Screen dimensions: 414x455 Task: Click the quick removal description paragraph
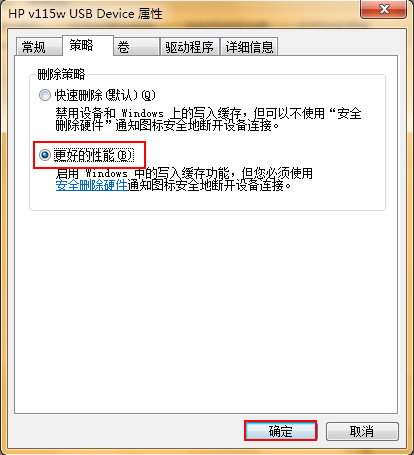point(208,119)
